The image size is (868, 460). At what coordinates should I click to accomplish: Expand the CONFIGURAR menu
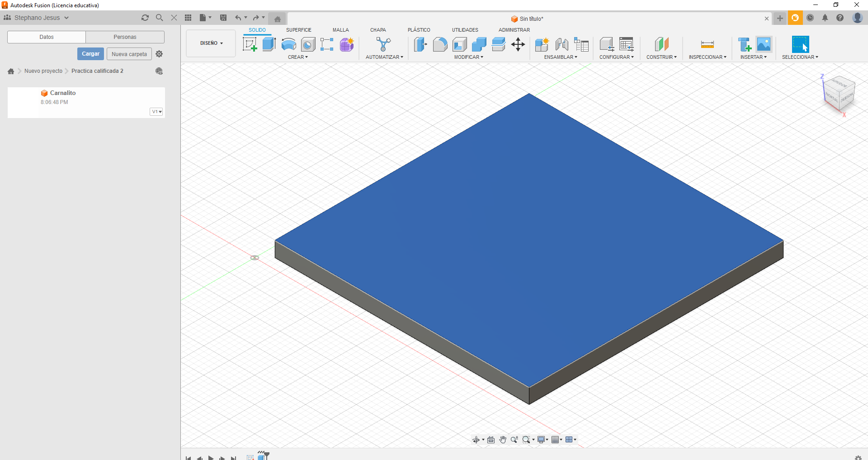pos(617,57)
